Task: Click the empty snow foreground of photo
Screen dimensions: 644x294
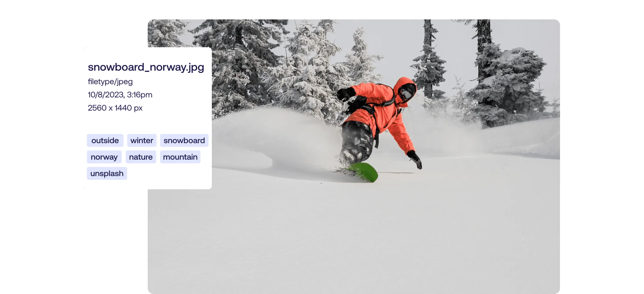Action: pos(354,238)
